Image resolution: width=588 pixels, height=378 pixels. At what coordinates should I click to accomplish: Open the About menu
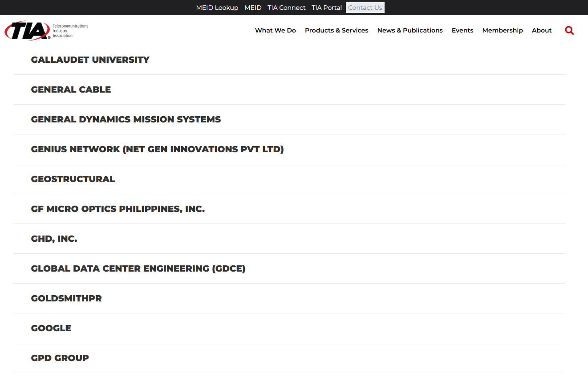click(541, 30)
